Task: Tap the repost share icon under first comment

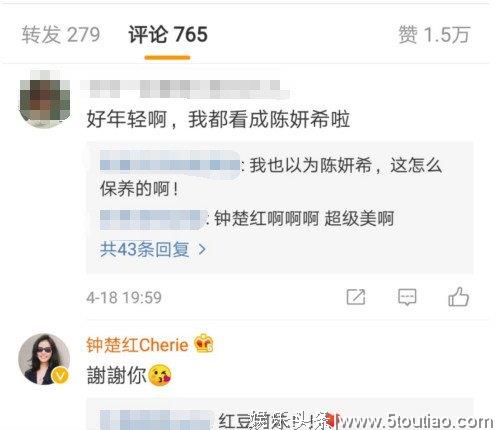Action: [356, 297]
